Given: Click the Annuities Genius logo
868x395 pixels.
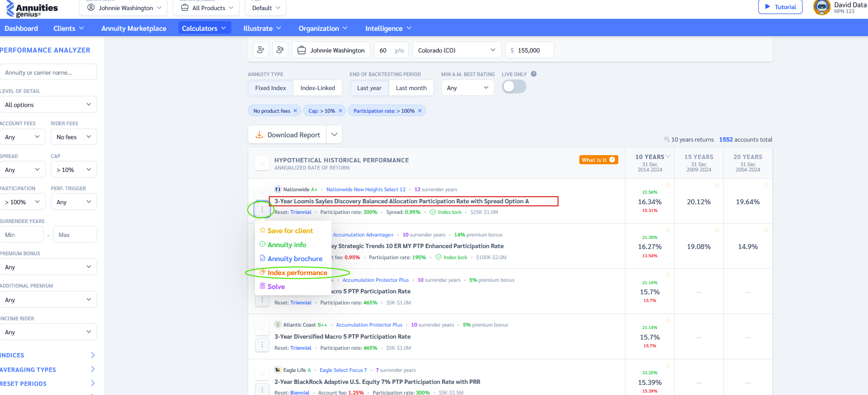Looking at the screenshot, I should (x=32, y=9).
